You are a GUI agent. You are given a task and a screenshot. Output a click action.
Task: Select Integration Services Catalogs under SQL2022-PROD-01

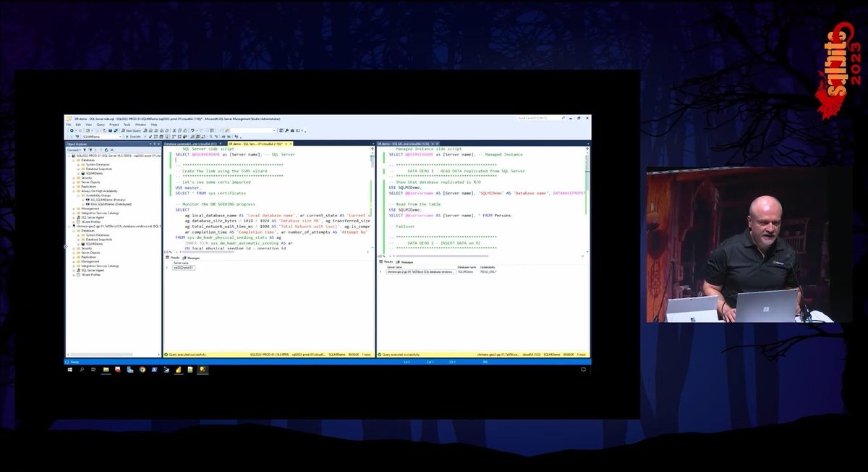(x=98, y=213)
